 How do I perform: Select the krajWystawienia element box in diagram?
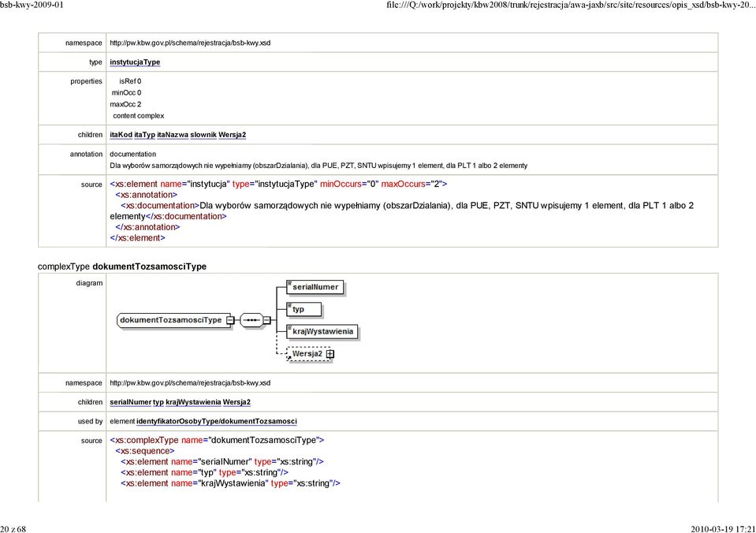[322, 331]
